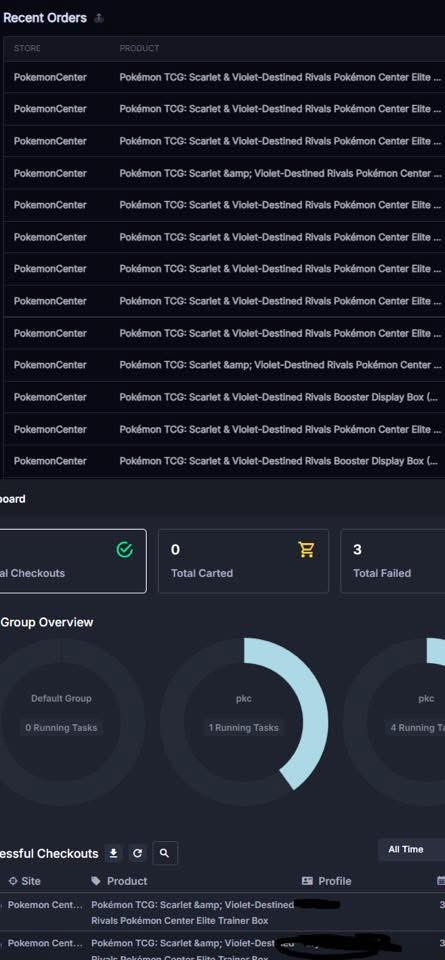Click the "0" carted count value
The width and height of the screenshot is (445, 960).
[x=175, y=550]
